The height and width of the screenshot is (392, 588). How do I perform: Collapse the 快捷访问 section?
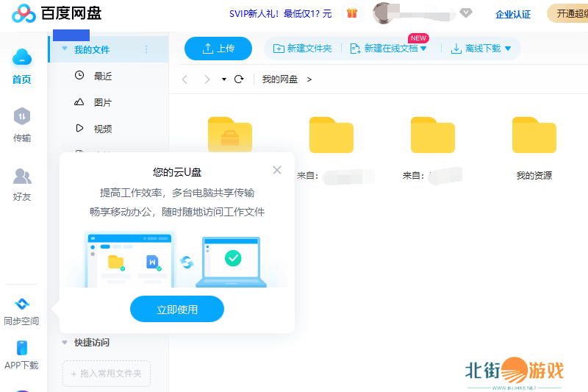click(x=65, y=342)
